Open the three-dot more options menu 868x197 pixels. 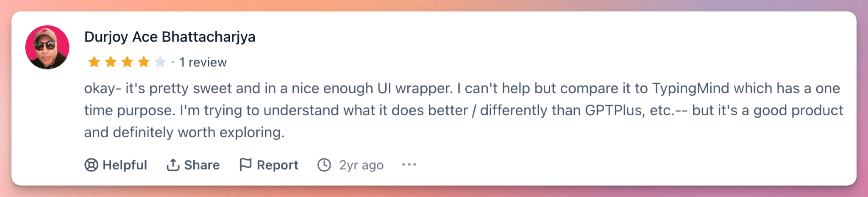409,164
